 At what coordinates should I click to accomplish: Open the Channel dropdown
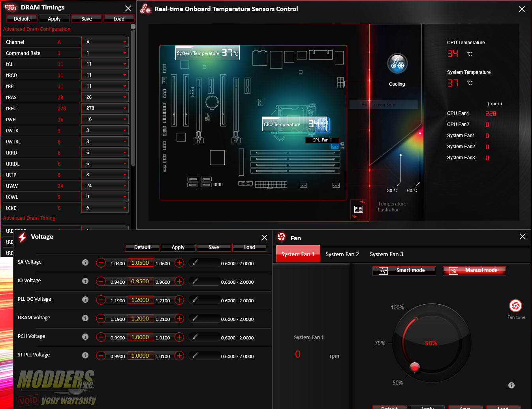105,42
